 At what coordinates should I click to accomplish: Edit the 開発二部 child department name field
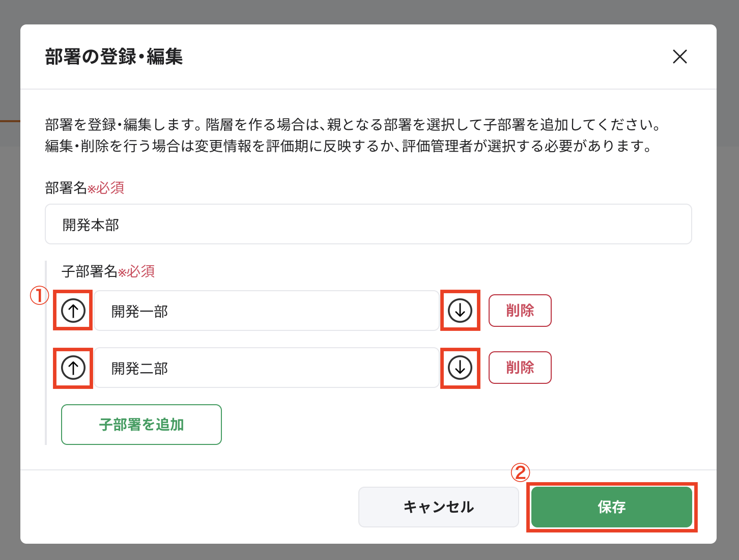[x=266, y=368]
